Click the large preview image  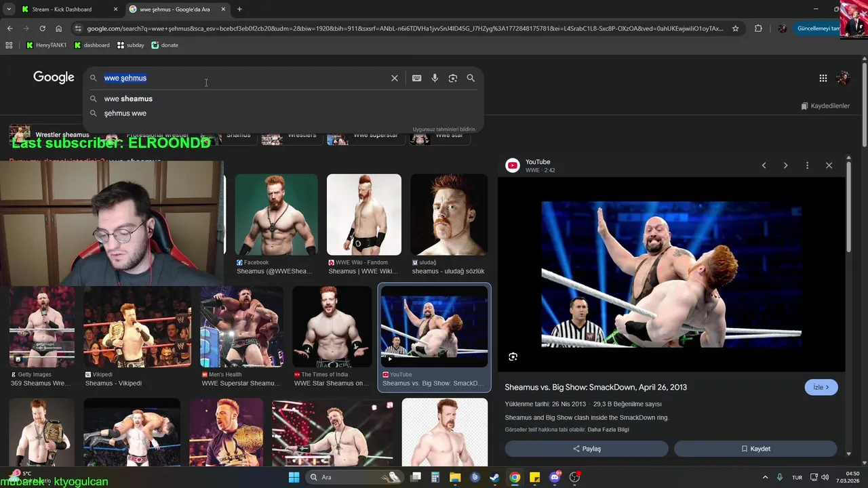click(671, 274)
